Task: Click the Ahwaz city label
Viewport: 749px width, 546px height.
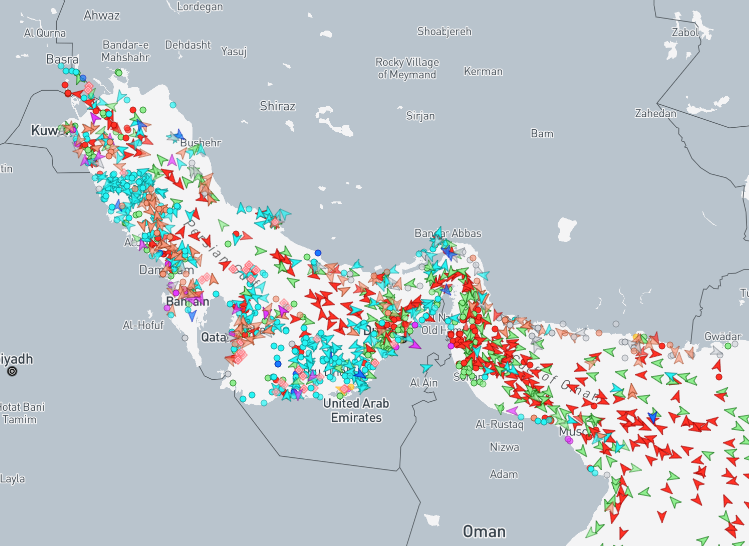Action: pyautogui.click(x=101, y=15)
